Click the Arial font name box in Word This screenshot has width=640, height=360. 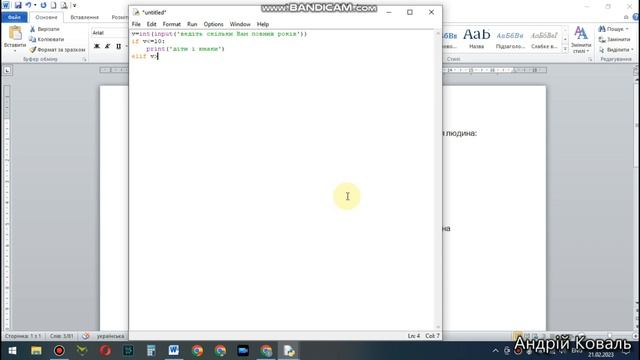(109, 33)
